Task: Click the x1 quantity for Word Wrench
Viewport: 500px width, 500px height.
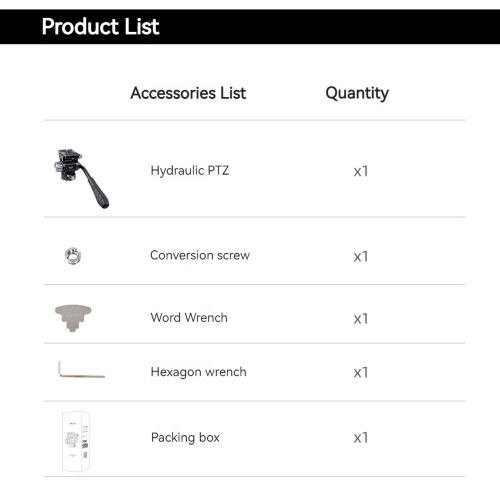Action: tap(361, 319)
